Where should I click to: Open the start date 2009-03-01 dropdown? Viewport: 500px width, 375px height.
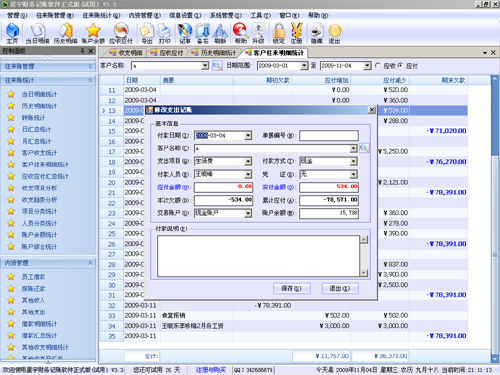(304, 66)
